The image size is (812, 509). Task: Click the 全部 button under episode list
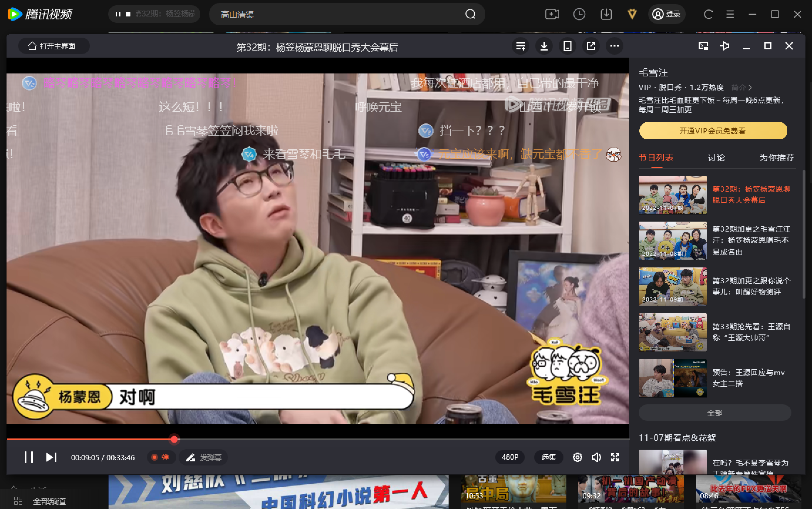click(714, 413)
